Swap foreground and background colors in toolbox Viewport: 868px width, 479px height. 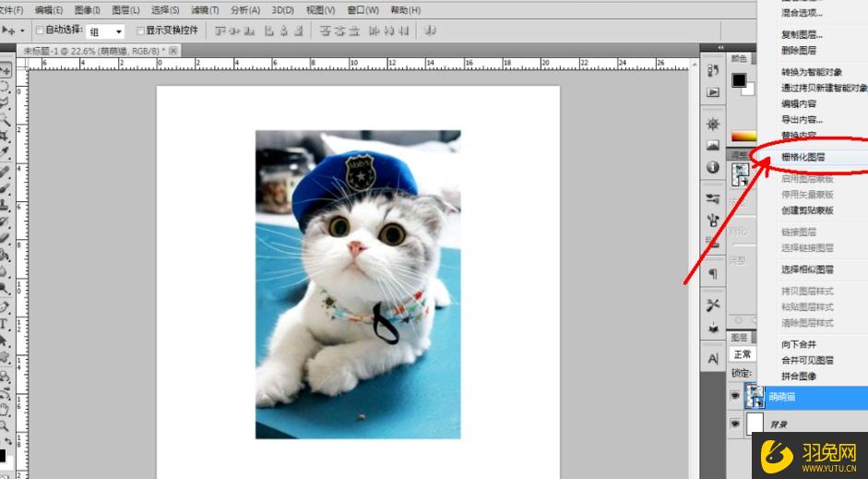(8, 441)
